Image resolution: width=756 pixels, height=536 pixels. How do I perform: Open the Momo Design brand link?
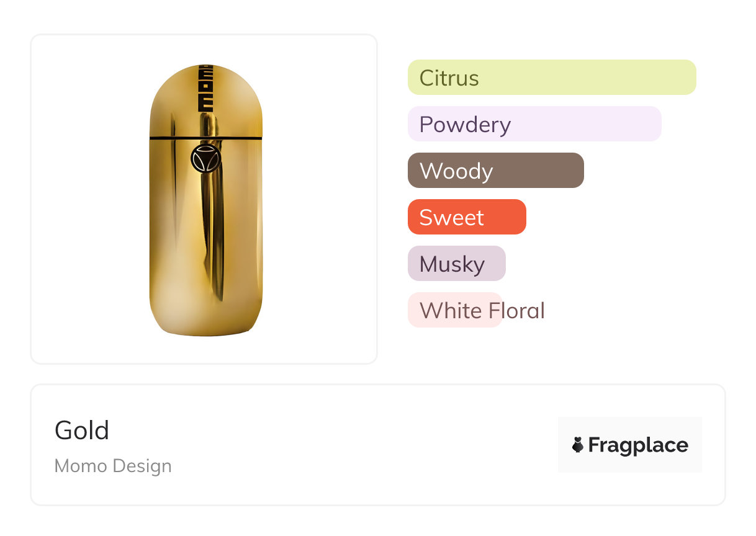(x=113, y=466)
